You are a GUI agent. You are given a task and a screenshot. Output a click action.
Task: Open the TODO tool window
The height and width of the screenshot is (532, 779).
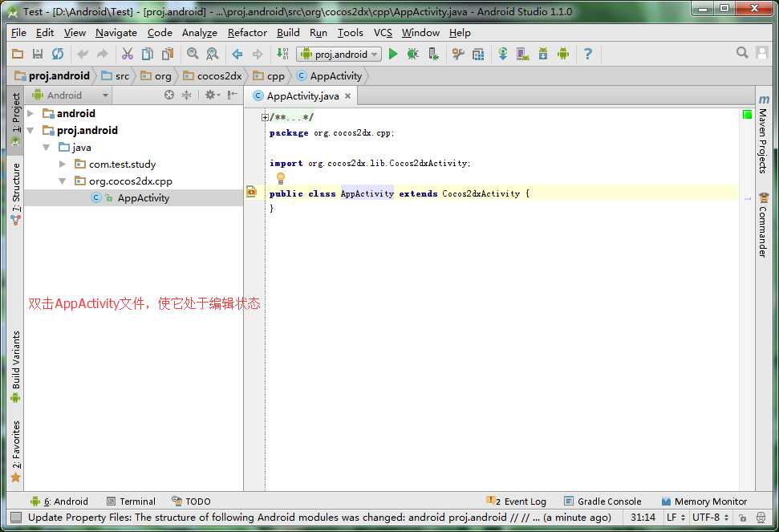click(x=191, y=502)
